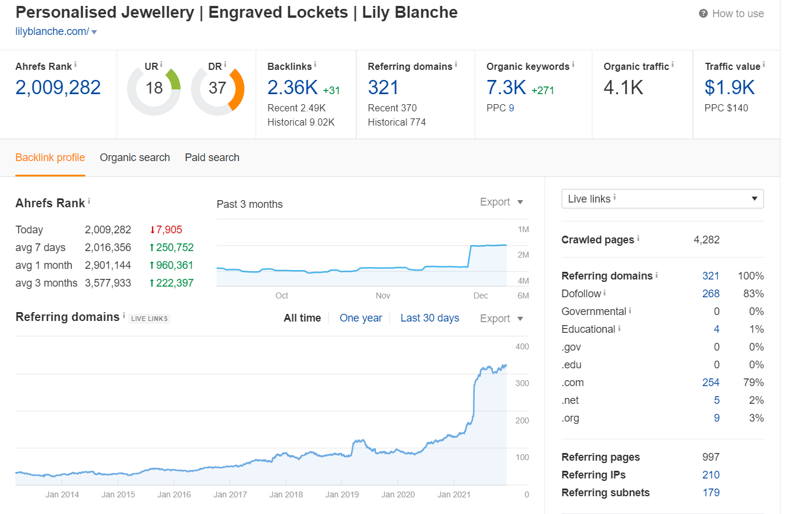Open the Educational 4 count

coord(717,329)
